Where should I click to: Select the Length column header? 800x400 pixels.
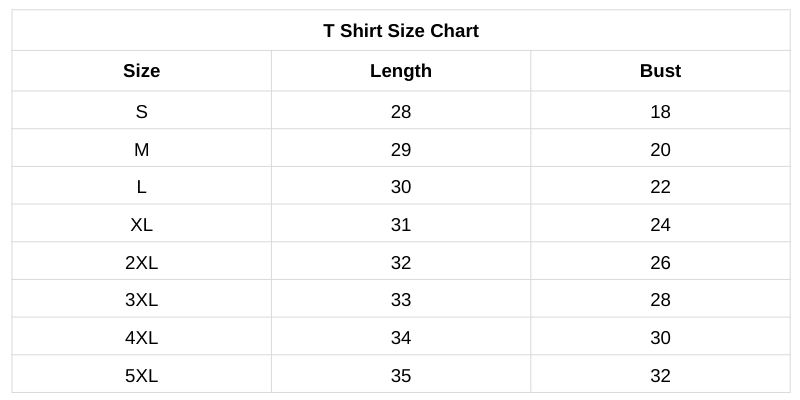tap(401, 71)
